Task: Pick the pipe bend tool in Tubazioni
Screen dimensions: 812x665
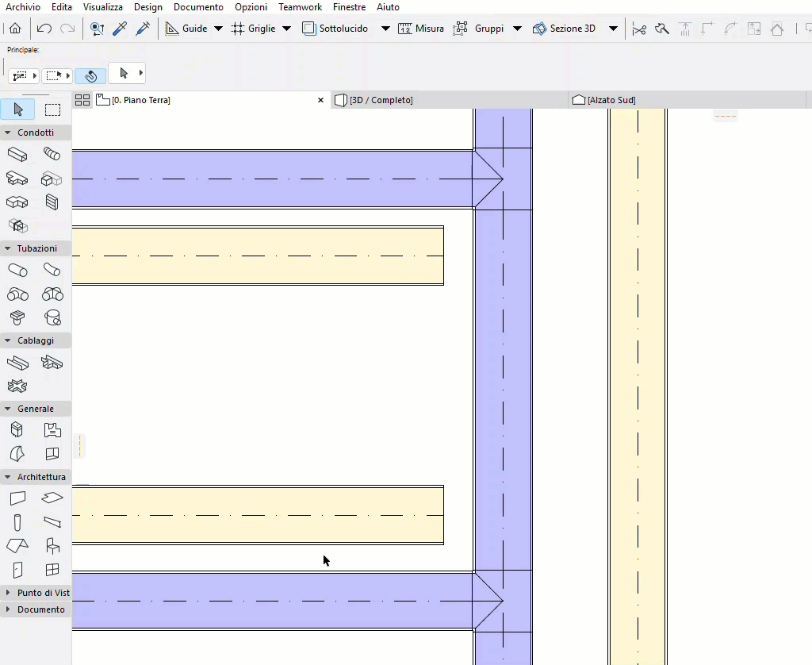Action: (x=52, y=270)
